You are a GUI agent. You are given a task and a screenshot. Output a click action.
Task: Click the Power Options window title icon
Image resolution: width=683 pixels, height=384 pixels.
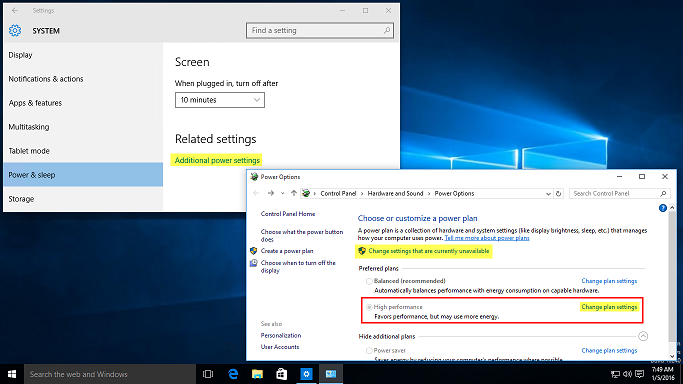click(x=254, y=177)
